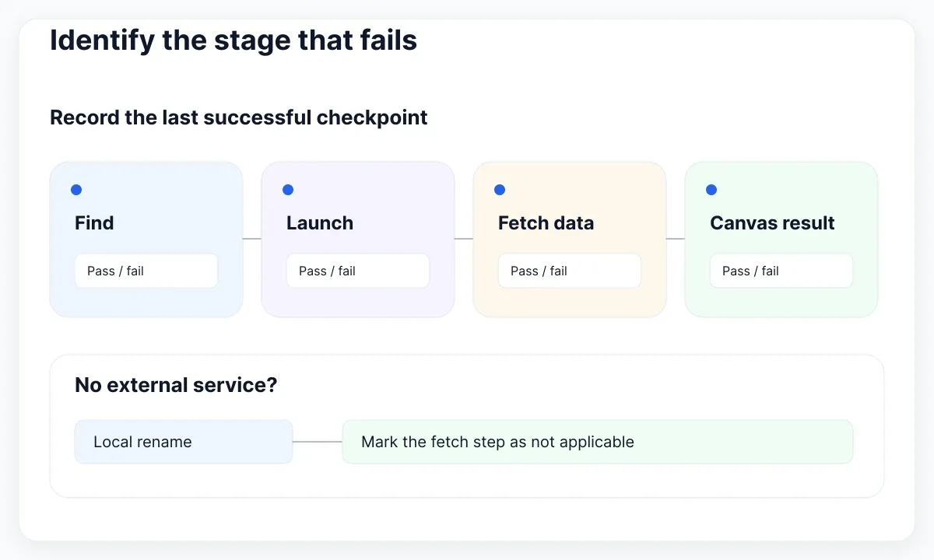The width and height of the screenshot is (934, 560).
Task: Click the Pass / fail field under Canvas result
Action: click(x=781, y=271)
